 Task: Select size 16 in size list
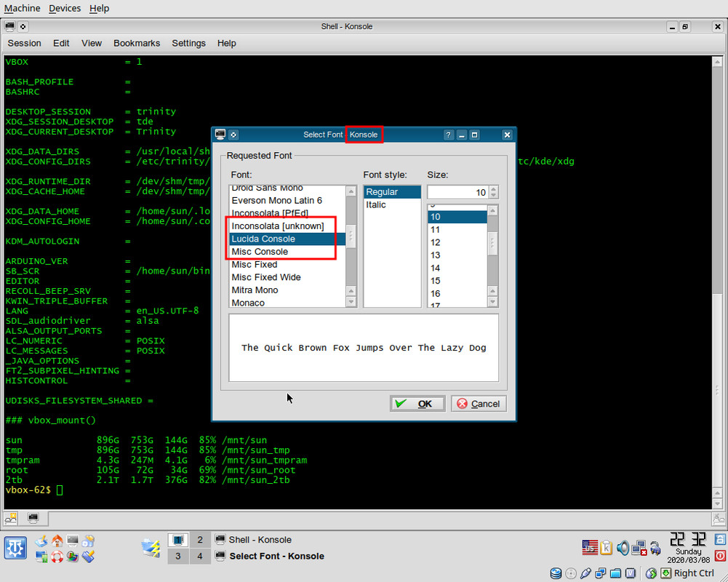pyautogui.click(x=457, y=294)
